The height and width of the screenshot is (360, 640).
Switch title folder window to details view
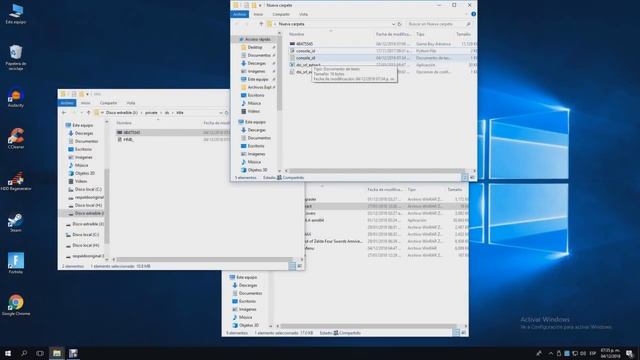292,266
